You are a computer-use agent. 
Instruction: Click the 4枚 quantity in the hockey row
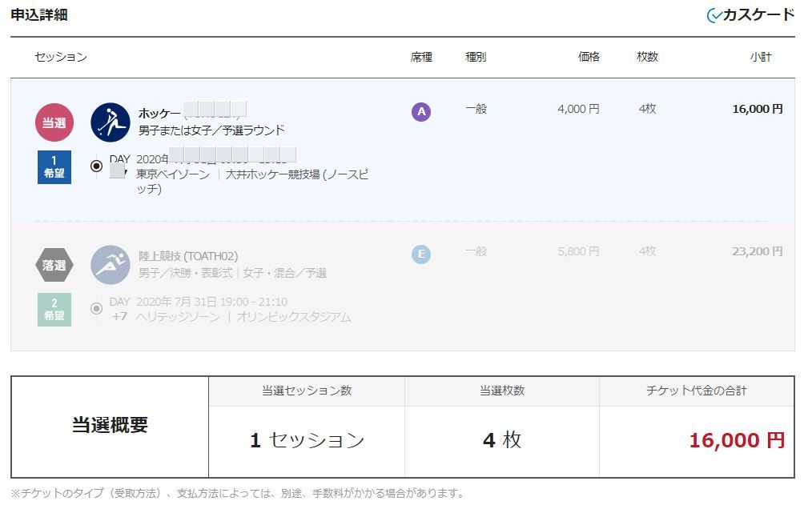pyautogui.click(x=647, y=109)
